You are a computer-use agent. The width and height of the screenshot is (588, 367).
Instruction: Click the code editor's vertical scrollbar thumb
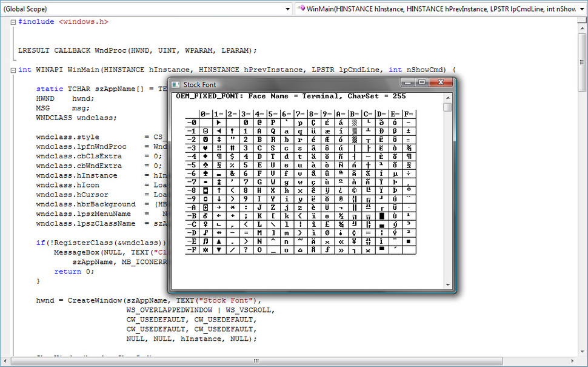[582, 62]
